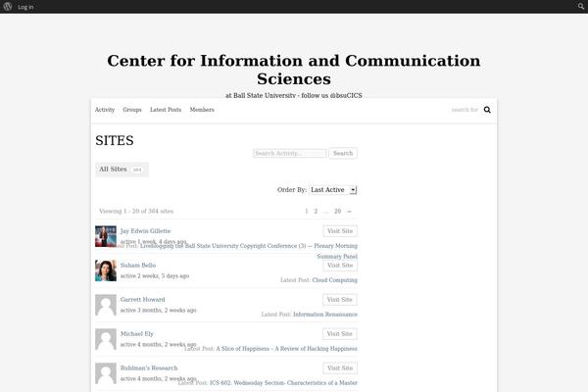Click the next page arrow
The image size is (588, 392).
tap(349, 212)
